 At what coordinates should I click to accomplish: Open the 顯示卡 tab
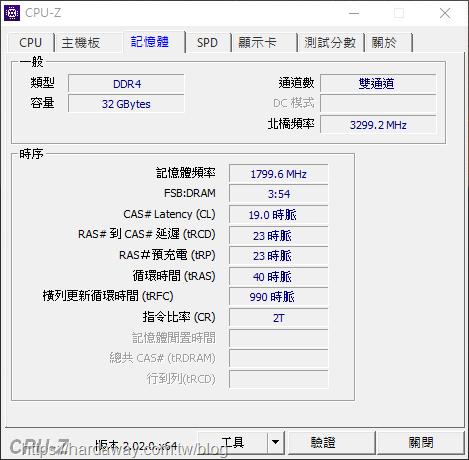point(265,43)
